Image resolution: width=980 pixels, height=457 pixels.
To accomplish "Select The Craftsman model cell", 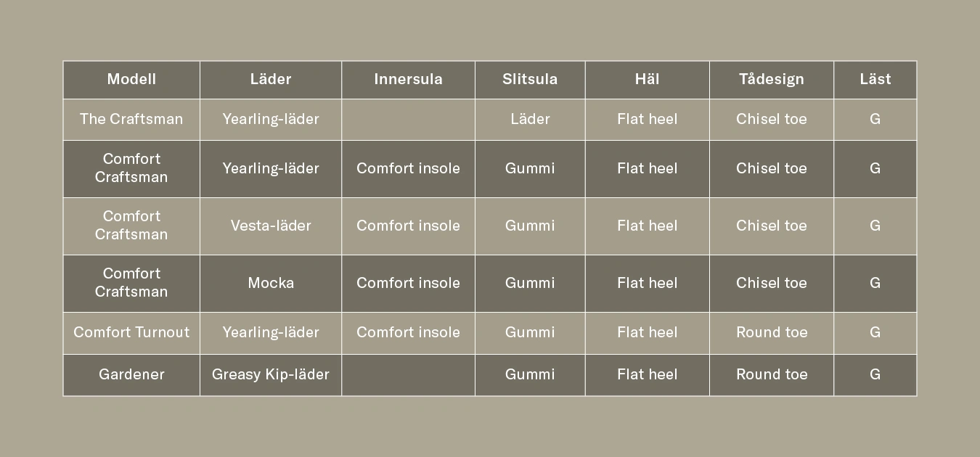I will tap(131, 120).
